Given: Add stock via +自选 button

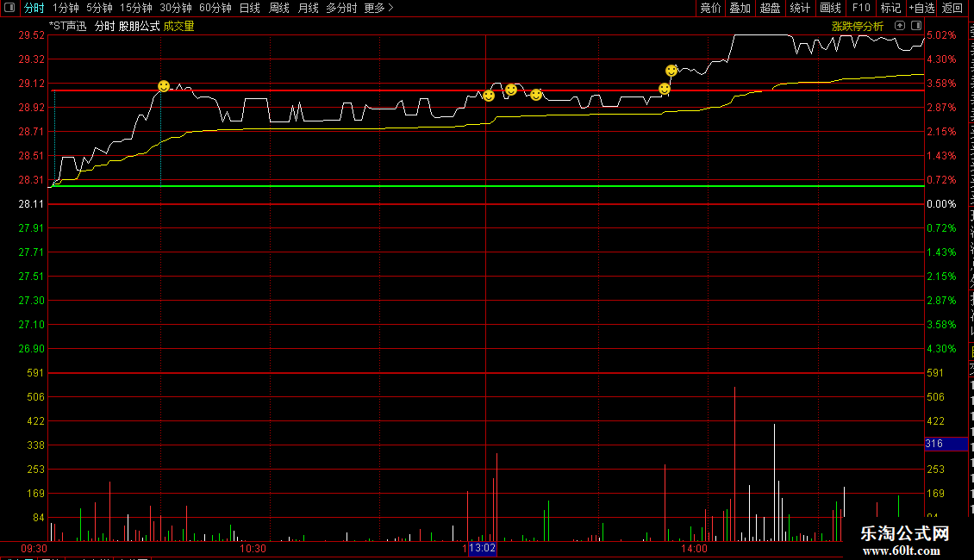Looking at the screenshot, I should pyautogui.click(x=921, y=8).
